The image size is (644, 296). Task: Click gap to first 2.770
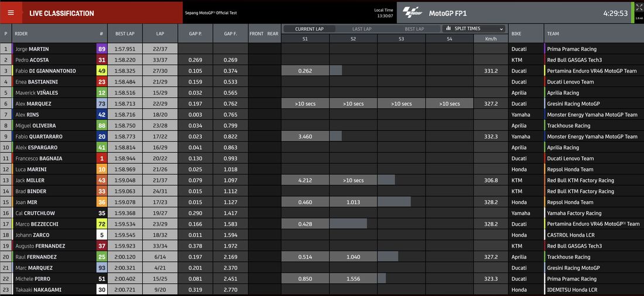(x=231, y=290)
